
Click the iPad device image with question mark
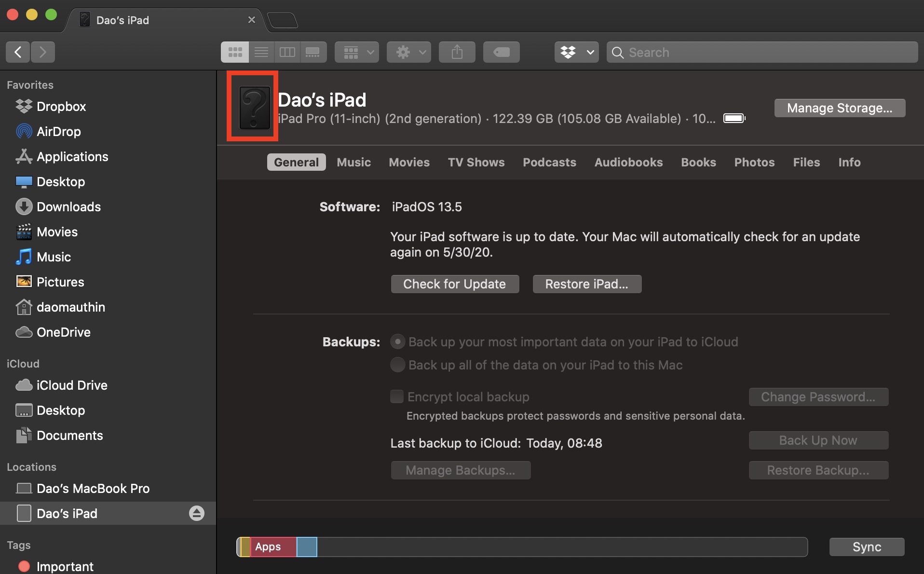(254, 107)
